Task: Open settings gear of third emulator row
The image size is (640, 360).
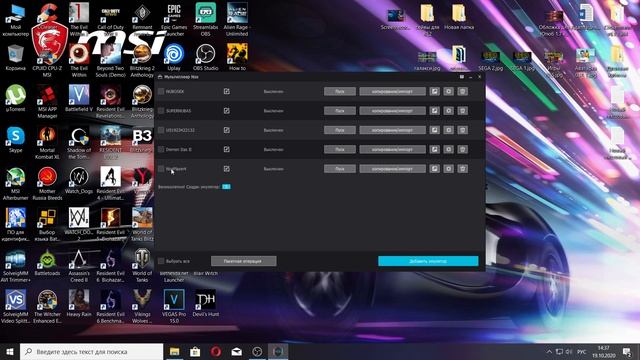Action: coord(449,130)
